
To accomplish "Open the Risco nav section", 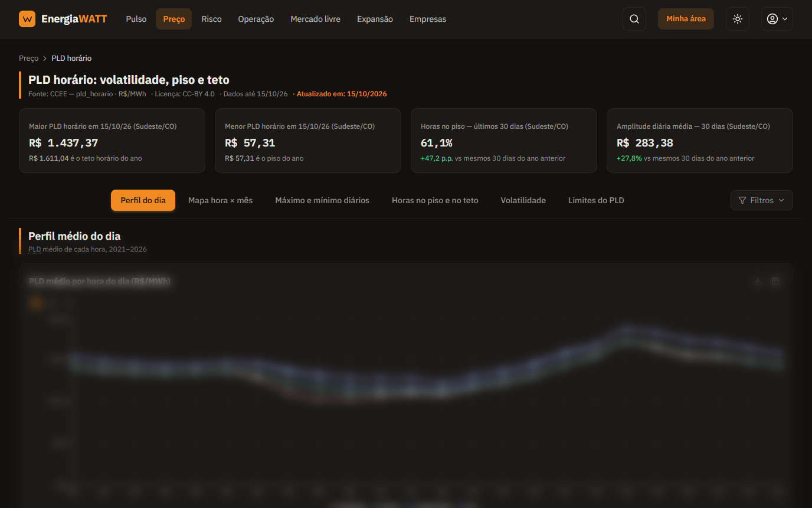I will (x=211, y=19).
